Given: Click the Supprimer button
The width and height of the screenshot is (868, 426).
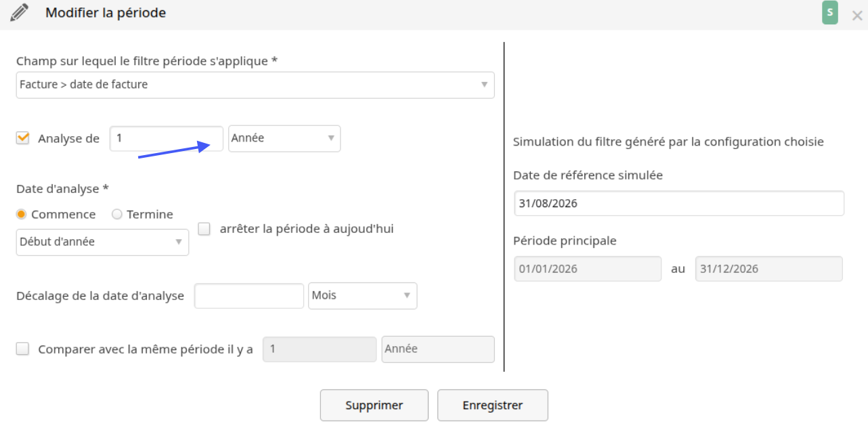Looking at the screenshot, I should [374, 405].
